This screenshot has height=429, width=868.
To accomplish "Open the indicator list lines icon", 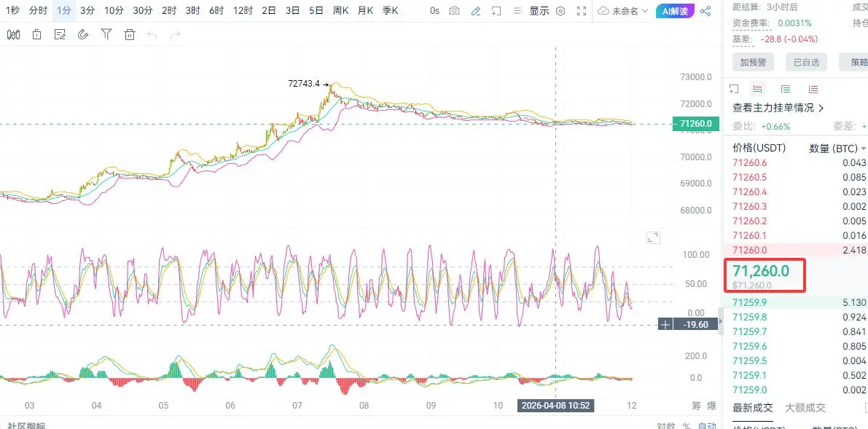I will point(517,10).
